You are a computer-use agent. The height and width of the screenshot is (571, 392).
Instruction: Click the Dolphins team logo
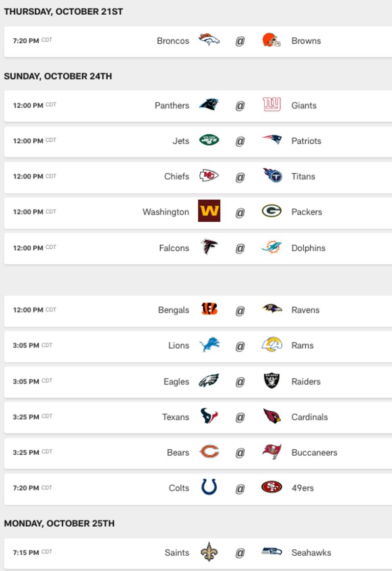coord(271,247)
